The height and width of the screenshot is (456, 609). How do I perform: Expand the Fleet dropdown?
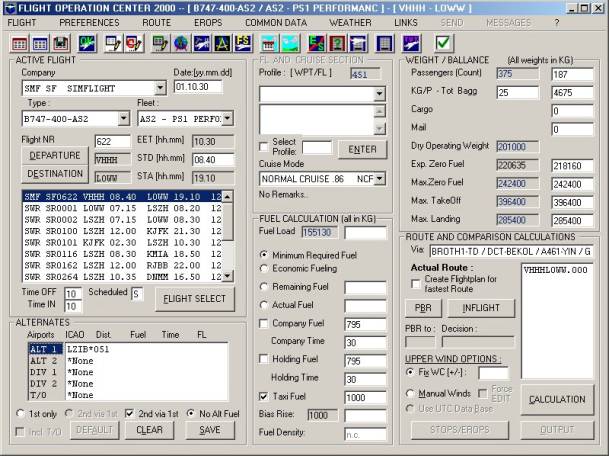(x=227, y=118)
